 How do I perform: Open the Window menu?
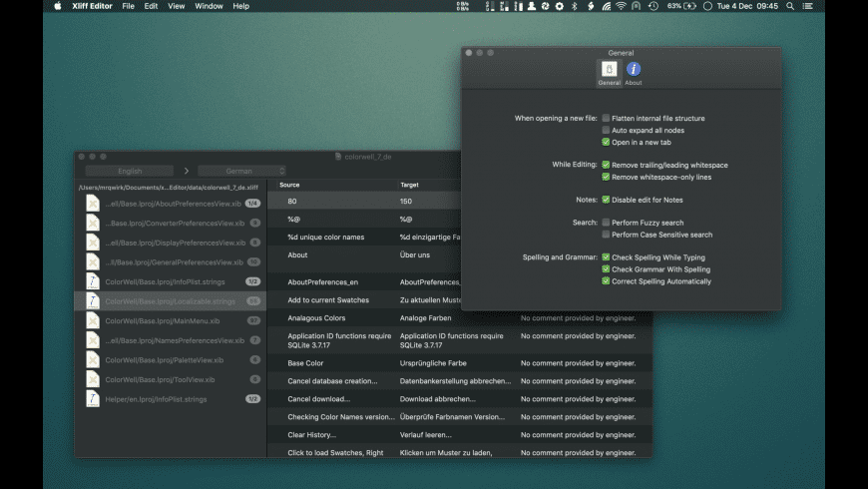click(x=209, y=6)
